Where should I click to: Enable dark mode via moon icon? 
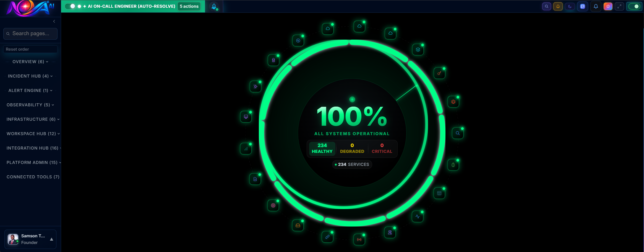pyautogui.click(x=570, y=6)
